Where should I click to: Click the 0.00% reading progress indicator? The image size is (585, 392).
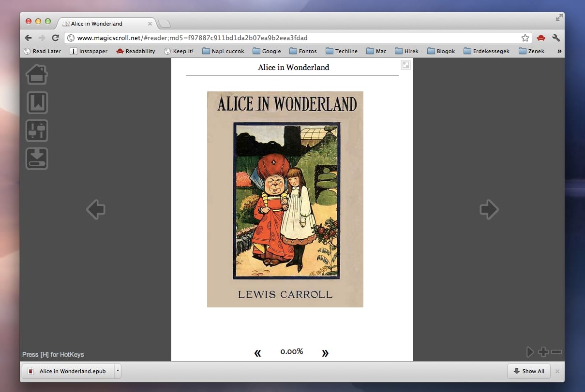(292, 351)
